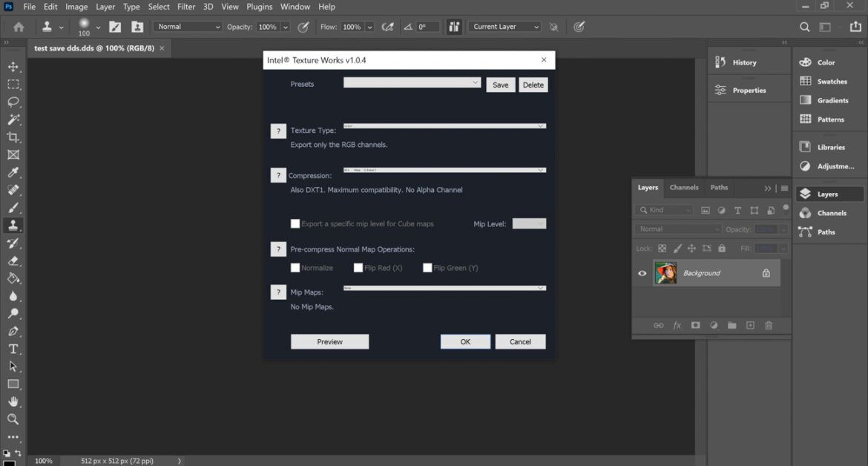868x466 pixels.
Task: Open the Texture Type dropdown
Action: [445, 125]
